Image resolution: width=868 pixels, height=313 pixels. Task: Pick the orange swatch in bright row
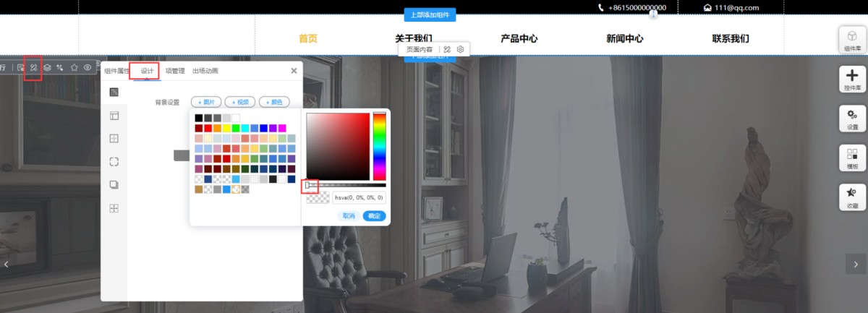[x=217, y=128]
